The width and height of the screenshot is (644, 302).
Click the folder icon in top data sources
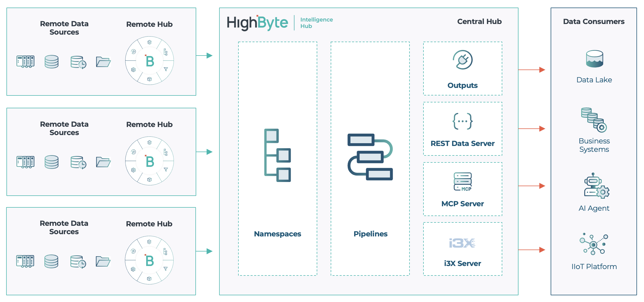coord(103,62)
